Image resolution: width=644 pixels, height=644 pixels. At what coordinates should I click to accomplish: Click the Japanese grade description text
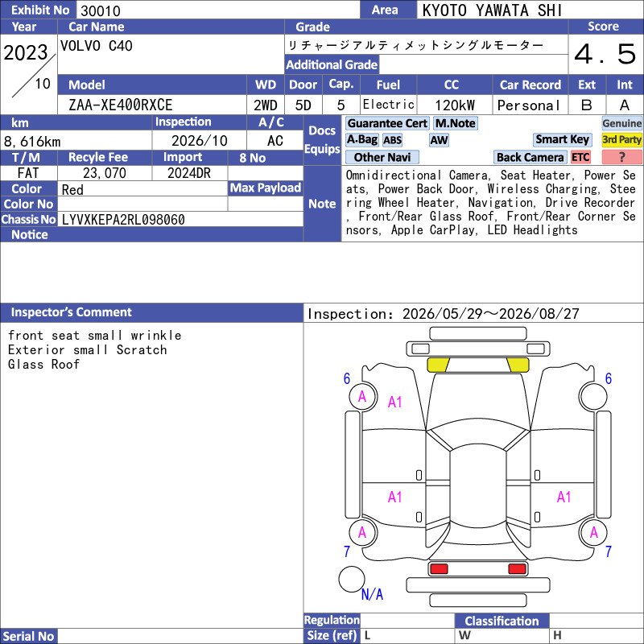click(415, 45)
